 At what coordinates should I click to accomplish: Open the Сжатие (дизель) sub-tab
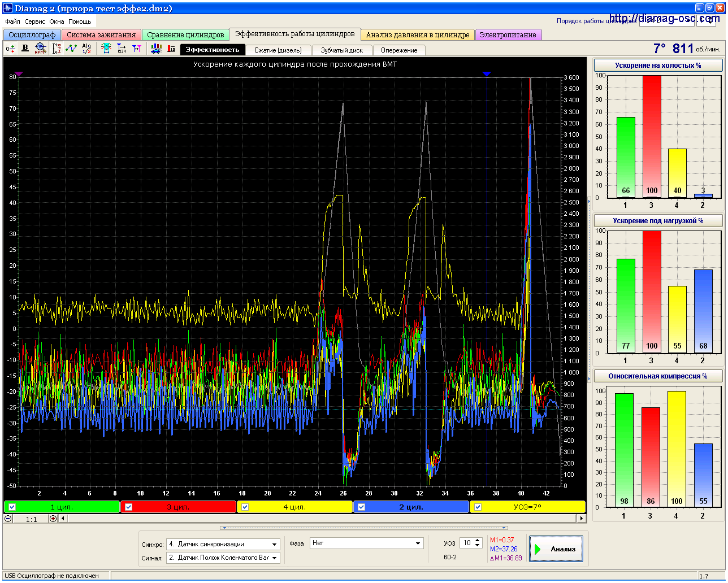278,50
